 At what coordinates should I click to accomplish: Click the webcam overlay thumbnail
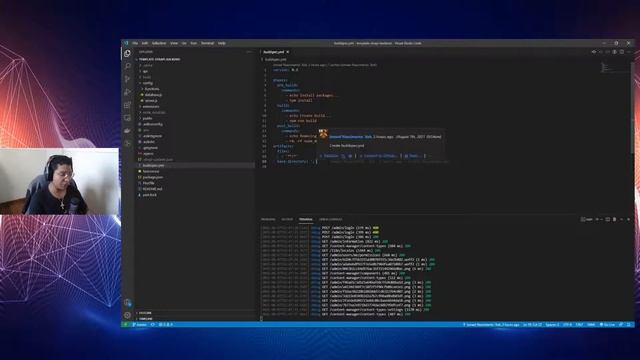point(59,181)
